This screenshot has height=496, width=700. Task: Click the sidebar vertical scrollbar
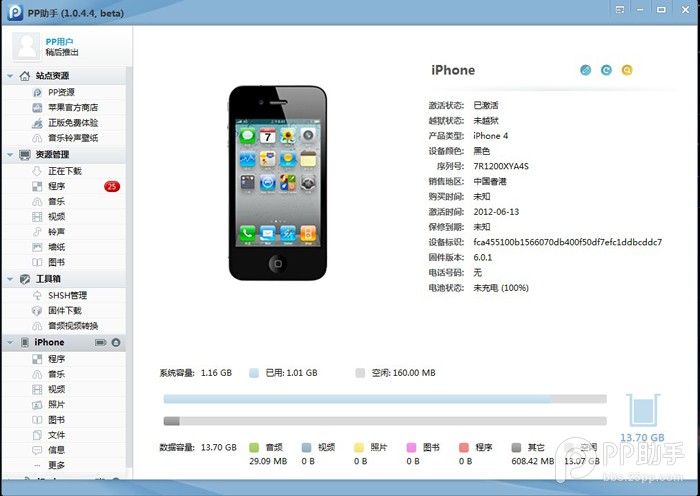(129, 268)
